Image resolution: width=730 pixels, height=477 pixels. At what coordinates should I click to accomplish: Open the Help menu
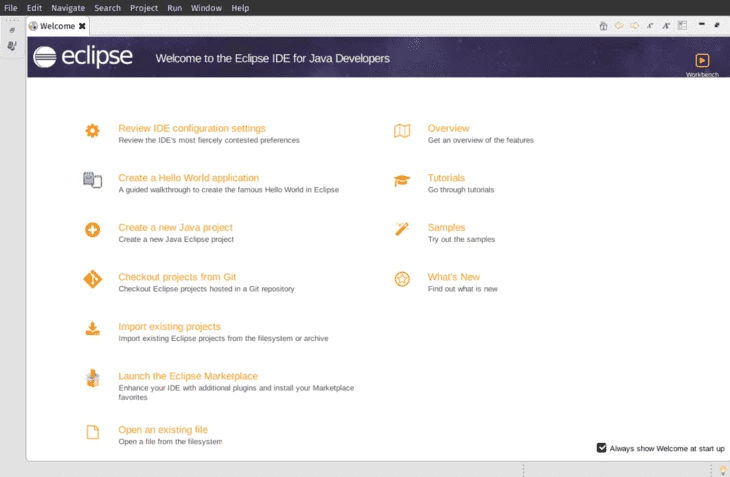tap(240, 8)
